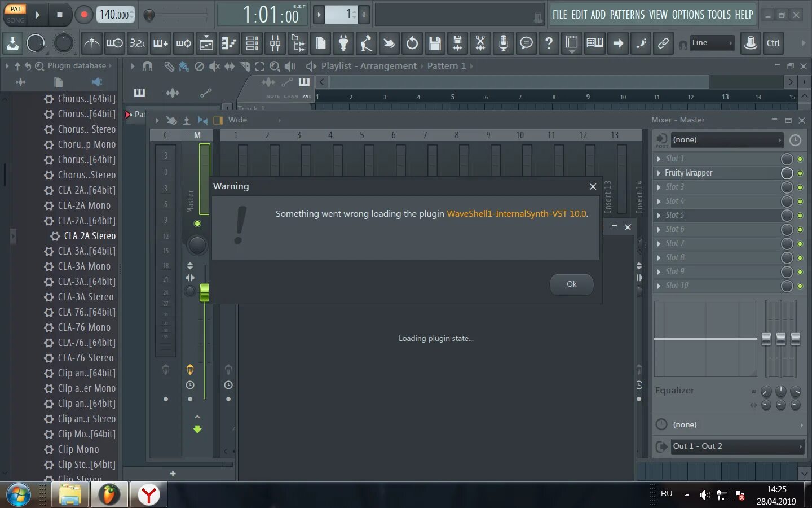The image size is (812, 508).
Task: Click the microphone one-click recording icon
Action: tap(504, 43)
